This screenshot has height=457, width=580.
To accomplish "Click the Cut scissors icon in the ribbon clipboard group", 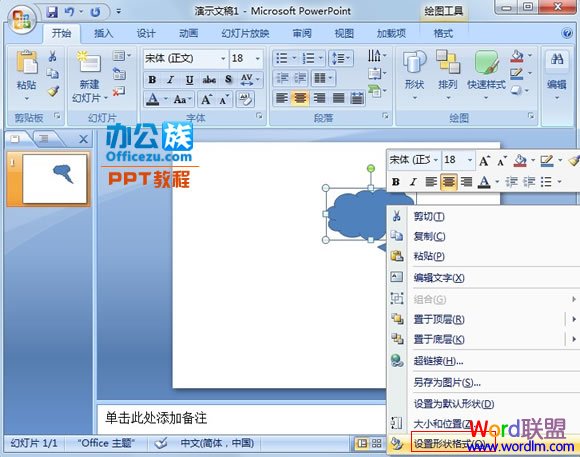I will point(53,56).
